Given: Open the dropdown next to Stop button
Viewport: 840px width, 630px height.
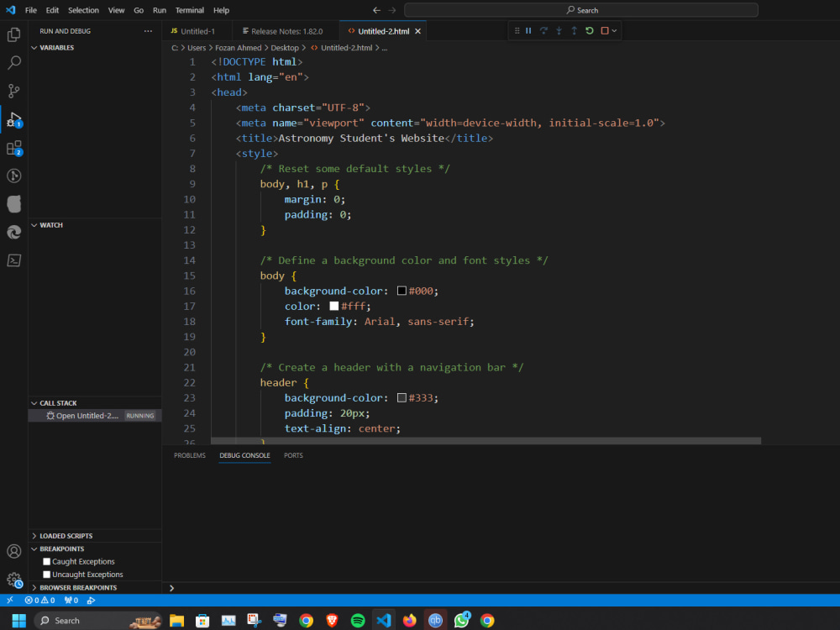Looking at the screenshot, I should tap(615, 30).
